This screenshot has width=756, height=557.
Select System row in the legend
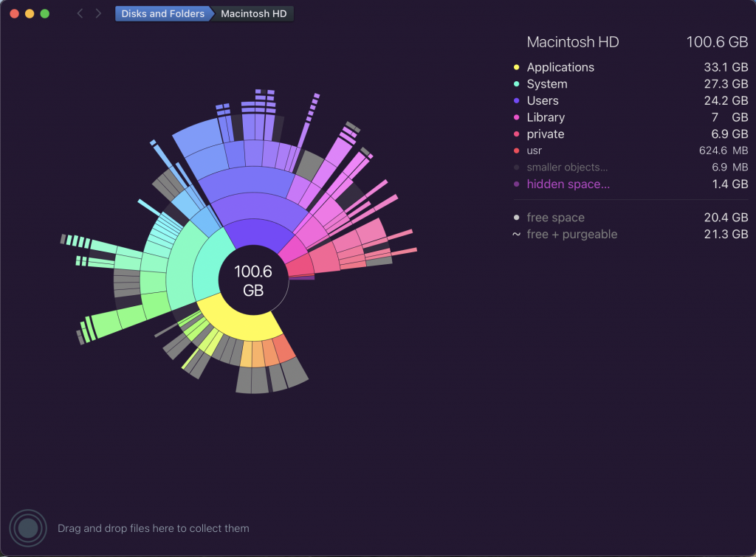tap(630, 84)
